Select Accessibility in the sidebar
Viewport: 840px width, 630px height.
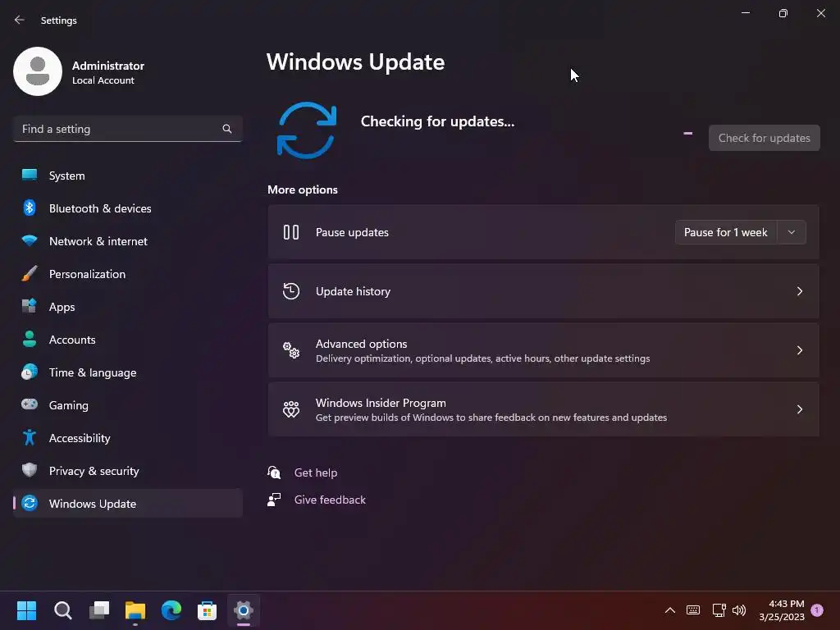pyautogui.click(x=127, y=438)
